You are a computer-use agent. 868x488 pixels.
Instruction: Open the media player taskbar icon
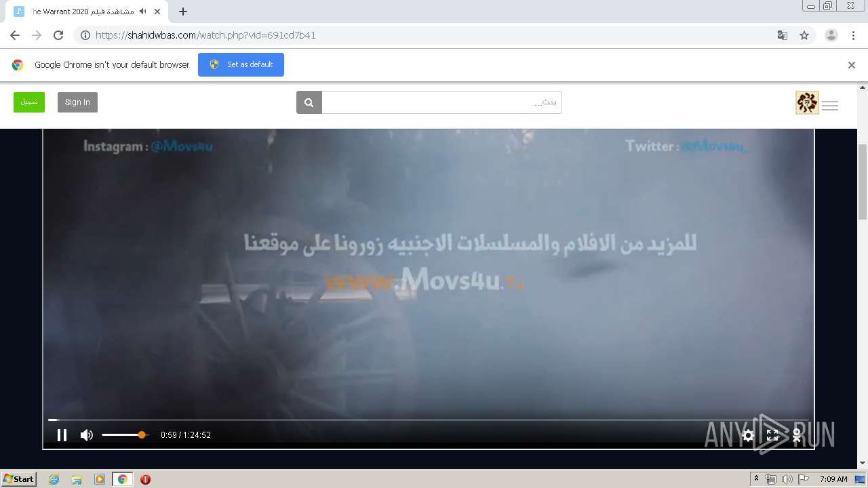(100, 479)
